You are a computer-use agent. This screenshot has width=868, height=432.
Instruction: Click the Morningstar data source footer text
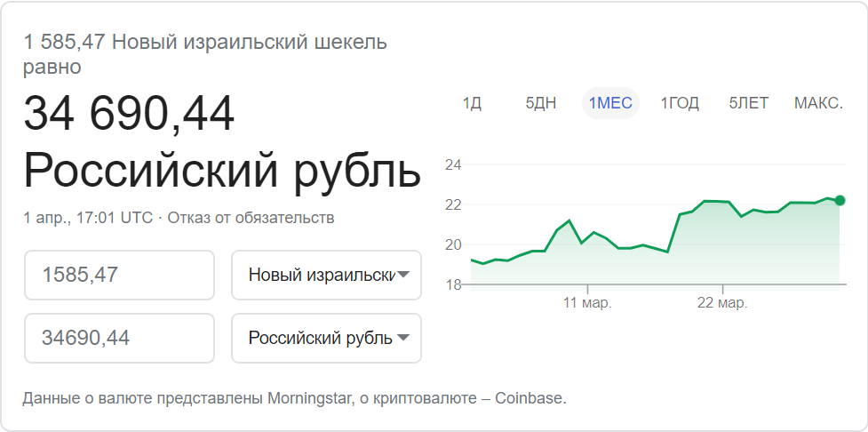[x=294, y=398]
